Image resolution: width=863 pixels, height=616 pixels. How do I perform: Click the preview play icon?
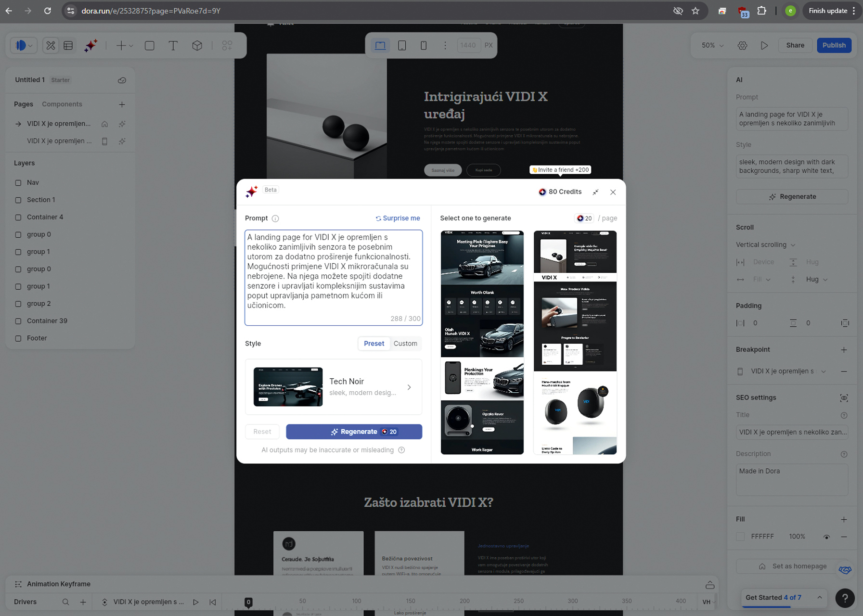coord(764,45)
